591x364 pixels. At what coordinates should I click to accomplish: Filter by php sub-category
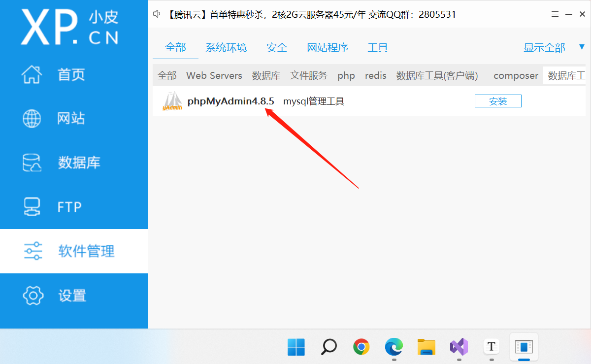[x=346, y=75]
